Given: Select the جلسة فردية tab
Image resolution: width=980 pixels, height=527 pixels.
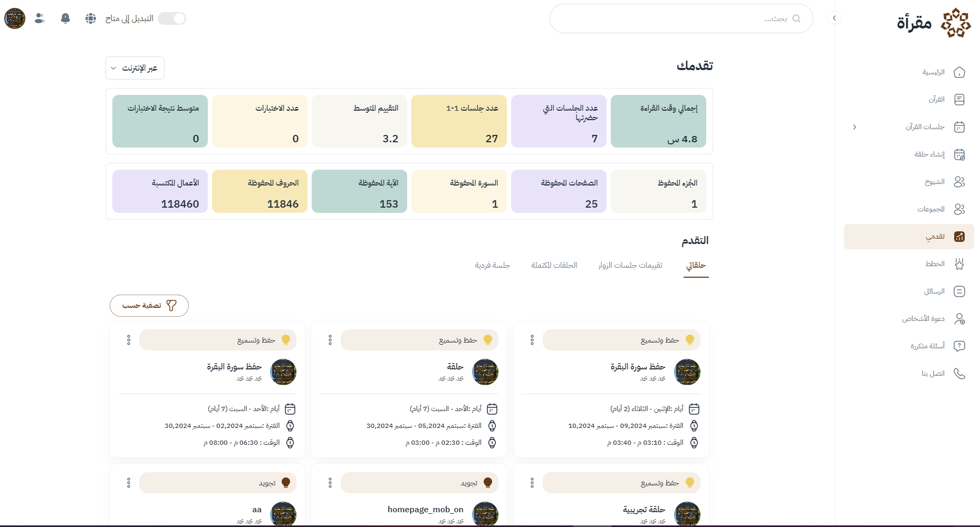Looking at the screenshot, I should [492, 265].
